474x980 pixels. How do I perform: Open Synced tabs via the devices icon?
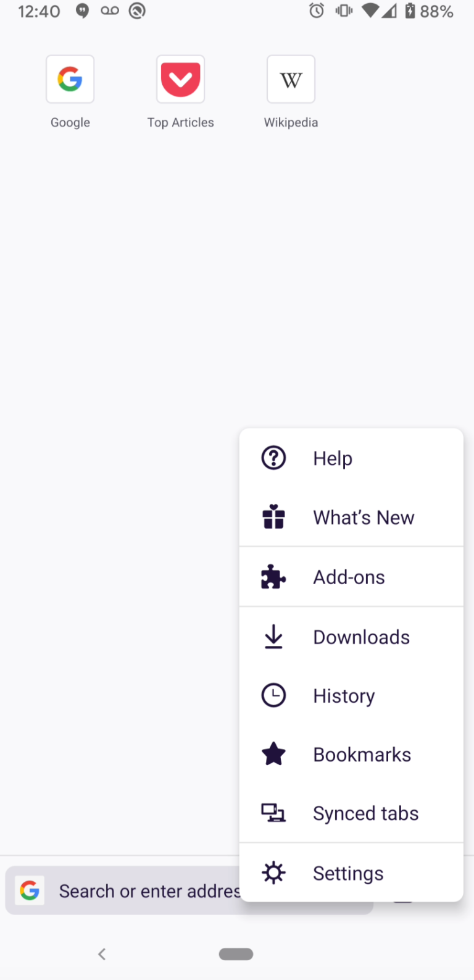coord(273,813)
